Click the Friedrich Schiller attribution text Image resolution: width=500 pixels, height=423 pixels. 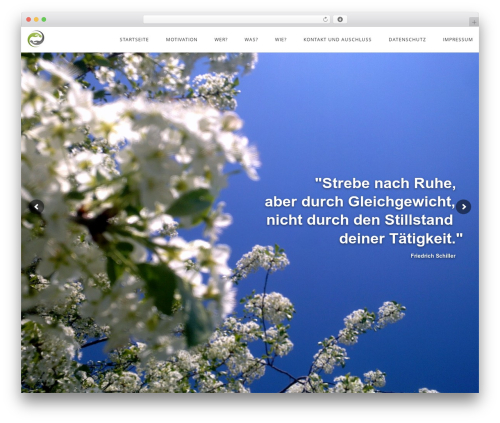[x=433, y=256]
